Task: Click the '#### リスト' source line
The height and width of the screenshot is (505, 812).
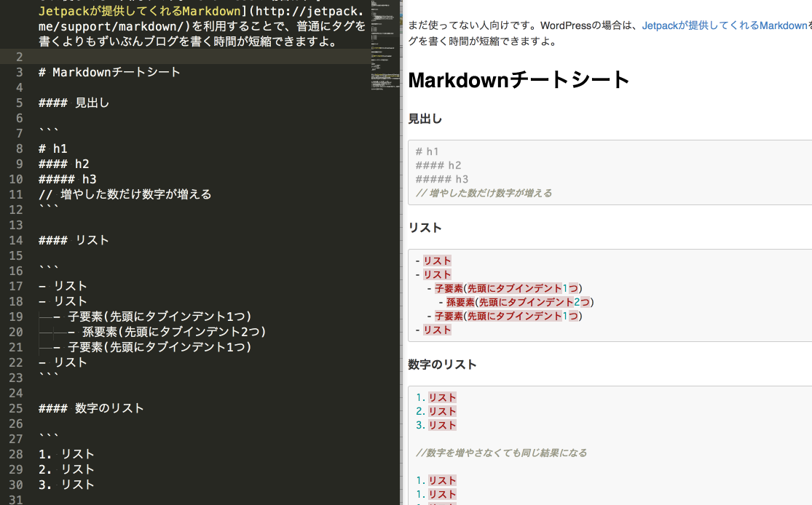Action: coord(74,241)
